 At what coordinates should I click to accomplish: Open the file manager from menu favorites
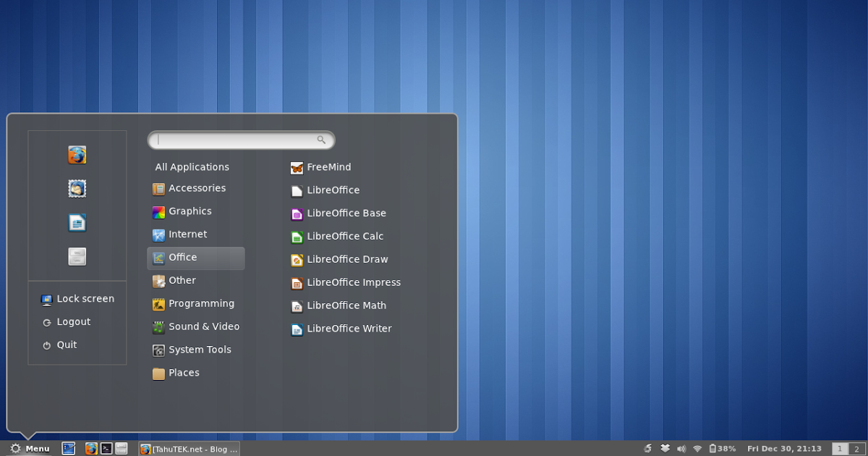click(77, 256)
